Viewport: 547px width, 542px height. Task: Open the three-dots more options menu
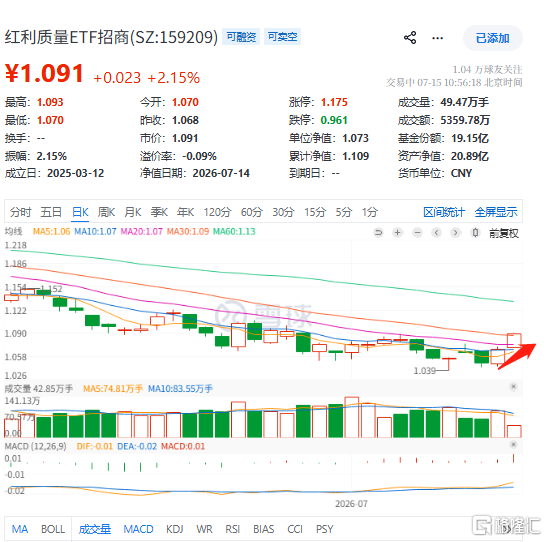coord(437,38)
